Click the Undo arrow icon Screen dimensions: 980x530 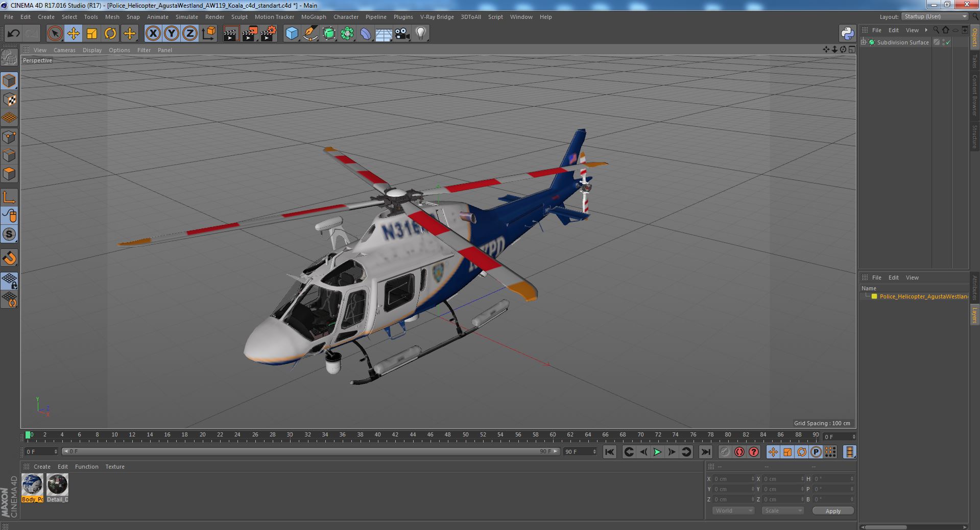coord(13,34)
